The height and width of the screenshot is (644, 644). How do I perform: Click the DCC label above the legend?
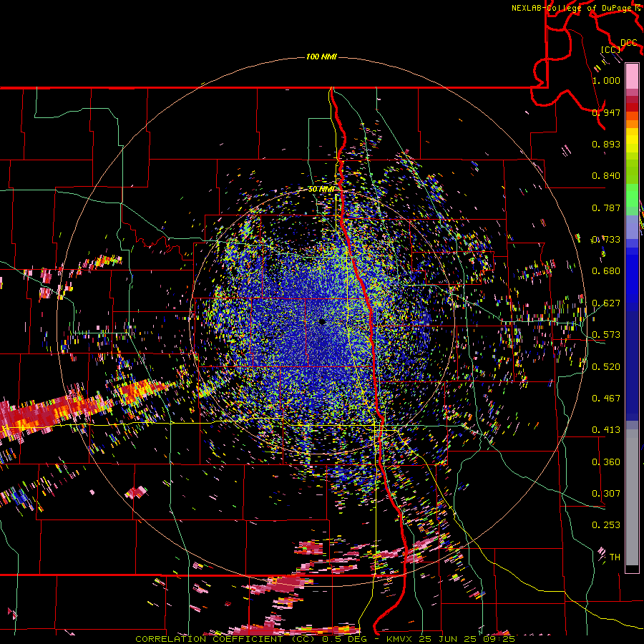coord(629,43)
